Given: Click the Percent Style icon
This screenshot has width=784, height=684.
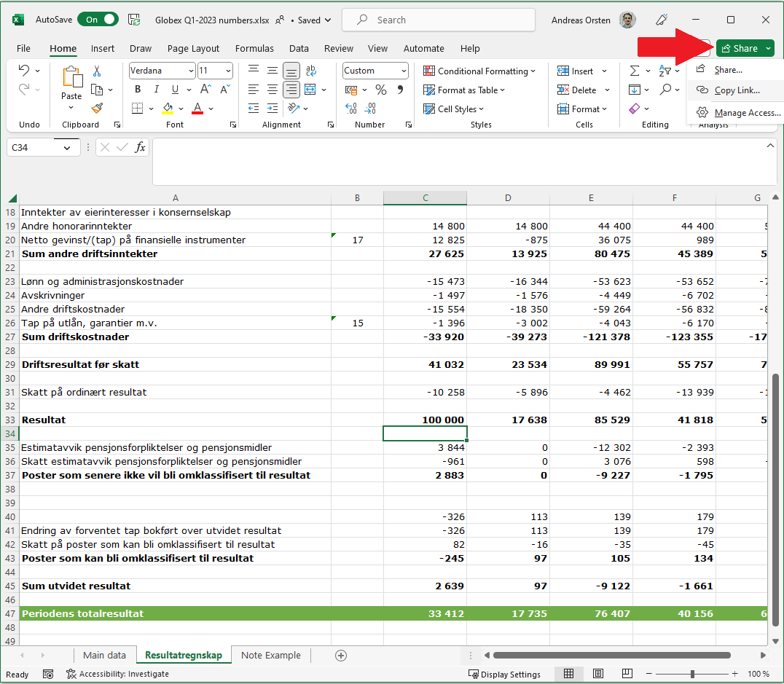Looking at the screenshot, I should tap(381, 90).
